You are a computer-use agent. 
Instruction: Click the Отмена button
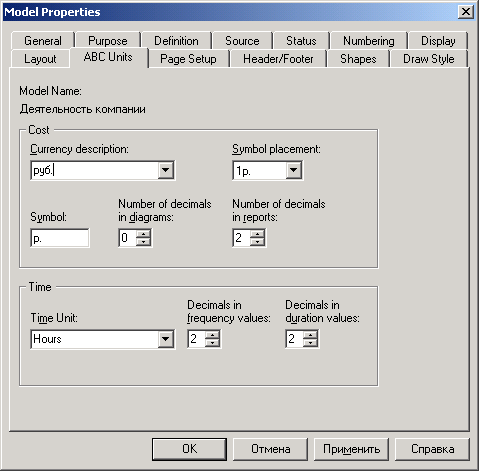(270, 449)
